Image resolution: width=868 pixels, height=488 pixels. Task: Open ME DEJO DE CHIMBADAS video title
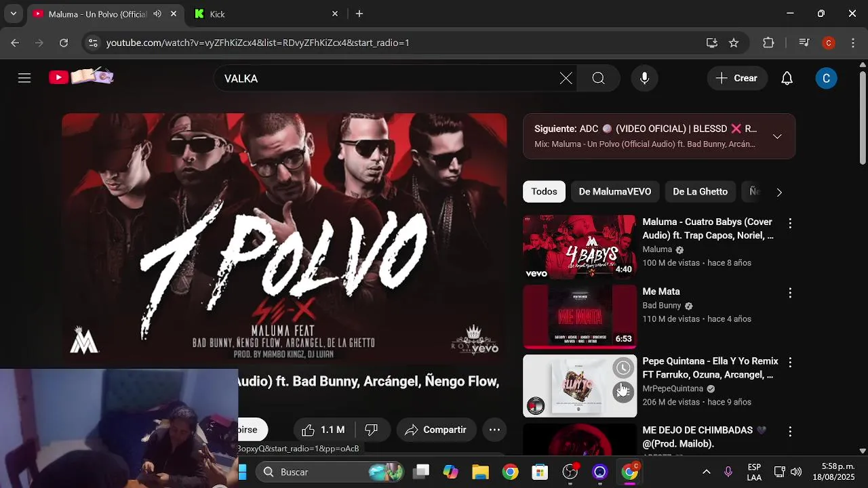(x=704, y=437)
